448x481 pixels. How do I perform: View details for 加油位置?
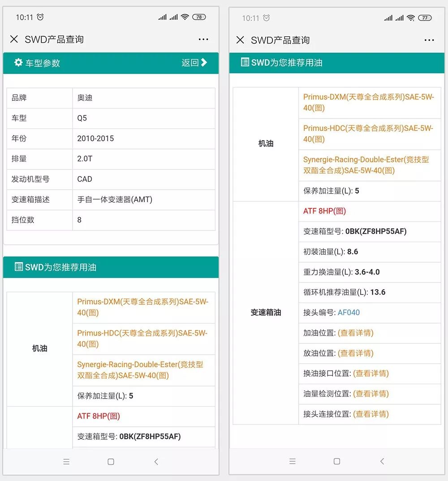point(355,333)
